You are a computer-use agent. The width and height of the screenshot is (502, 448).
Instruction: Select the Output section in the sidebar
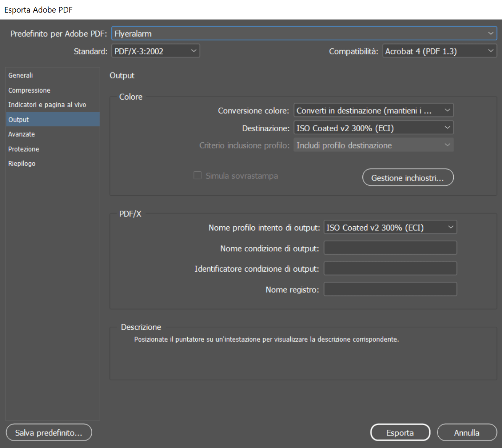[19, 120]
